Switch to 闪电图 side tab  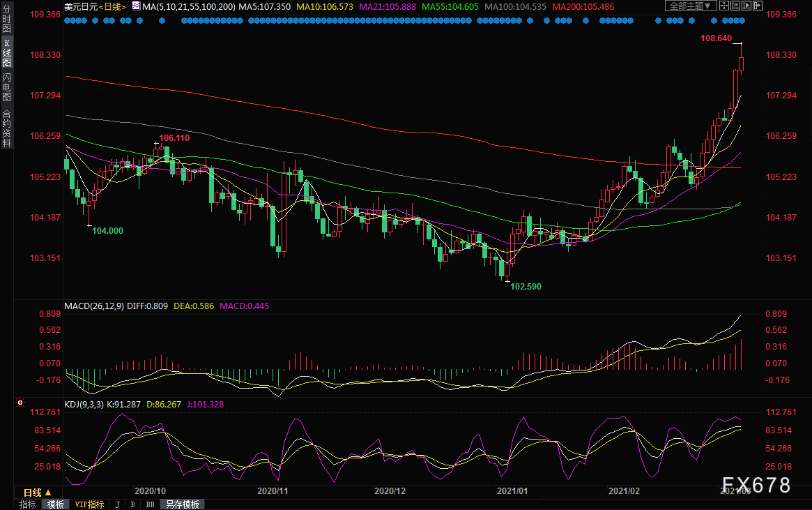(x=7, y=87)
